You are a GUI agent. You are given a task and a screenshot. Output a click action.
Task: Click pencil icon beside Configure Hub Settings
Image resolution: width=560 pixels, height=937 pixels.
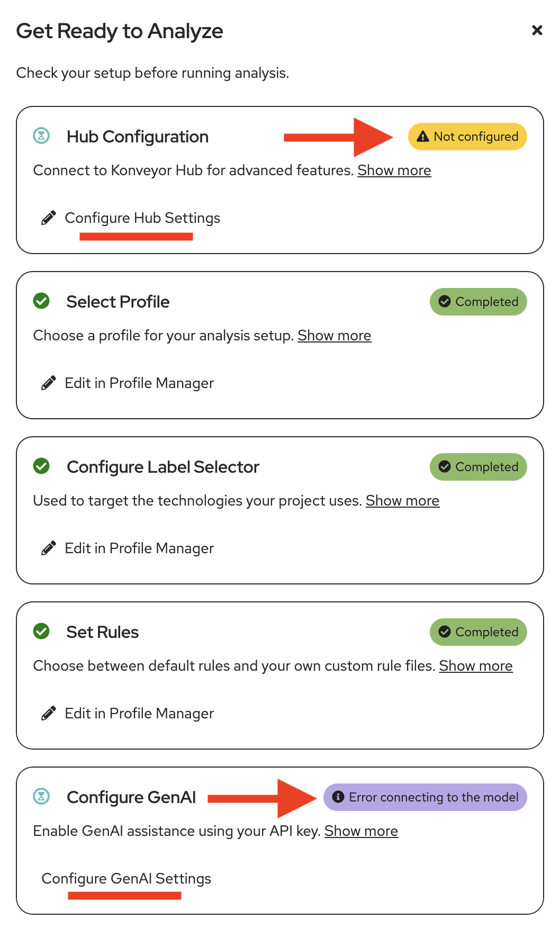coord(49,218)
